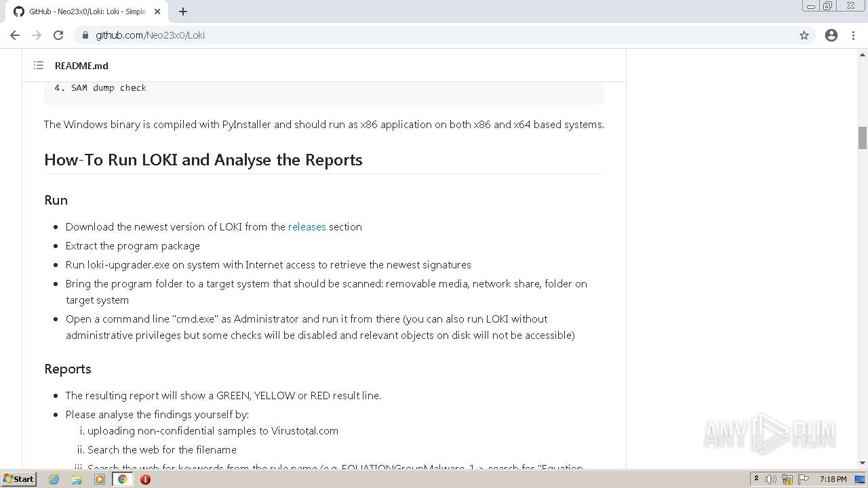The width and height of the screenshot is (868, 488).
Task: Open the Action Center flag icon
Action: [803, 479]
